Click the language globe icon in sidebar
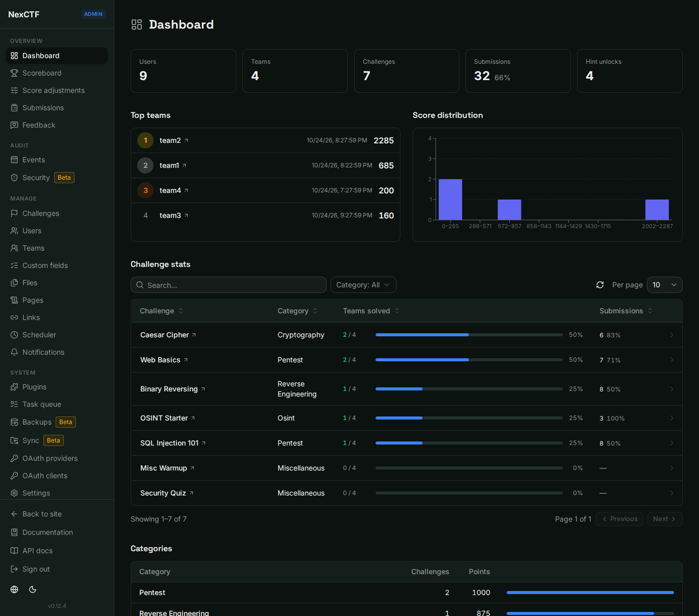The width and height of the screenshot is (699, 616). coord(14,589)
